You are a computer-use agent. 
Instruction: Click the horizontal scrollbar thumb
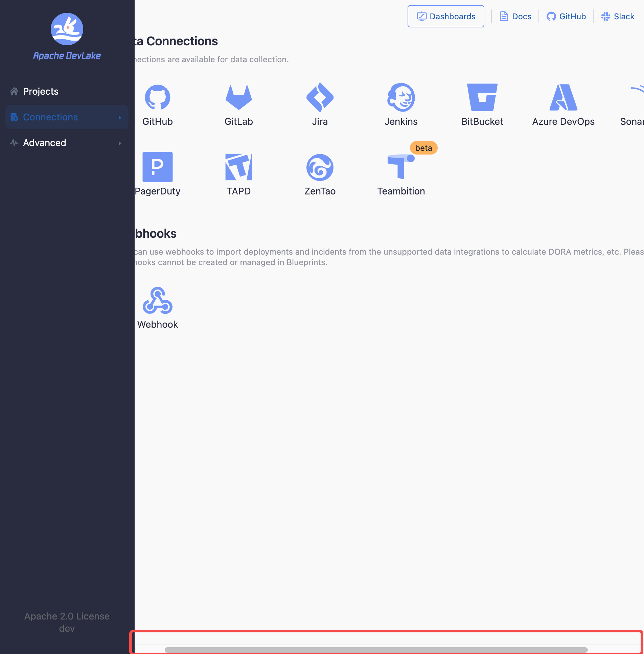click(376, 650)
